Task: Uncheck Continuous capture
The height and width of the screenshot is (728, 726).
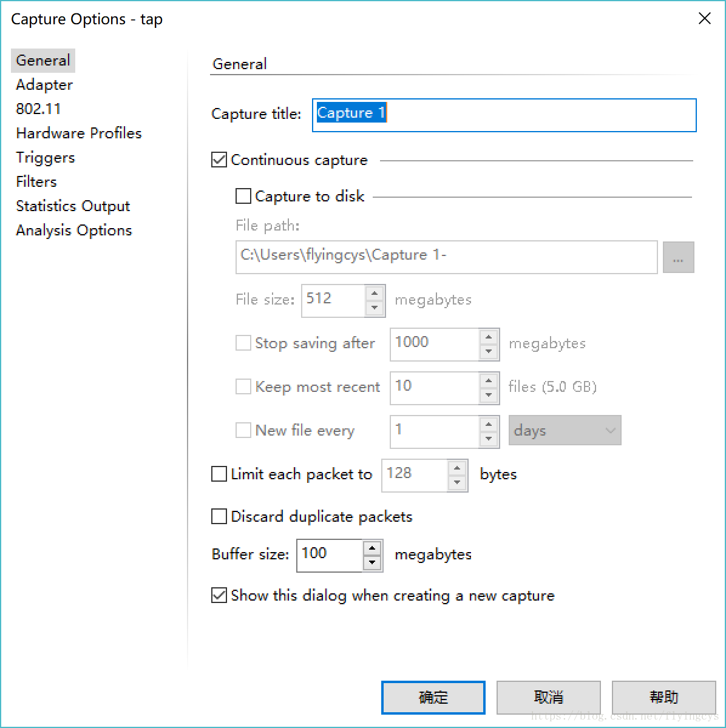Action: (219, 160)
